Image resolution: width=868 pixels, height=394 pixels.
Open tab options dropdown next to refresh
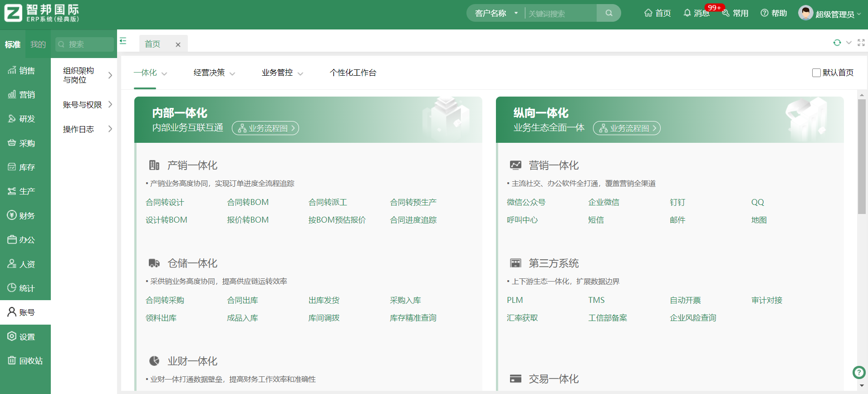coord(848,43)
